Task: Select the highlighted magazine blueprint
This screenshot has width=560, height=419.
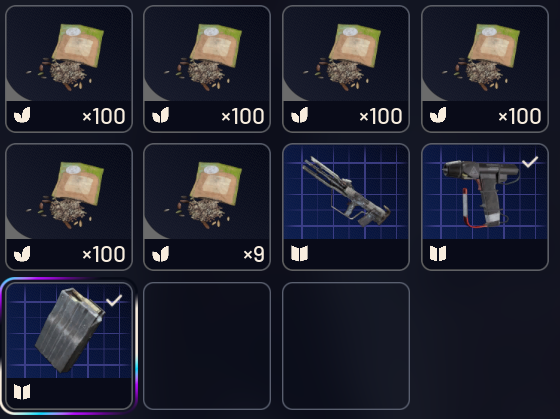Action: tap(69, 346)
